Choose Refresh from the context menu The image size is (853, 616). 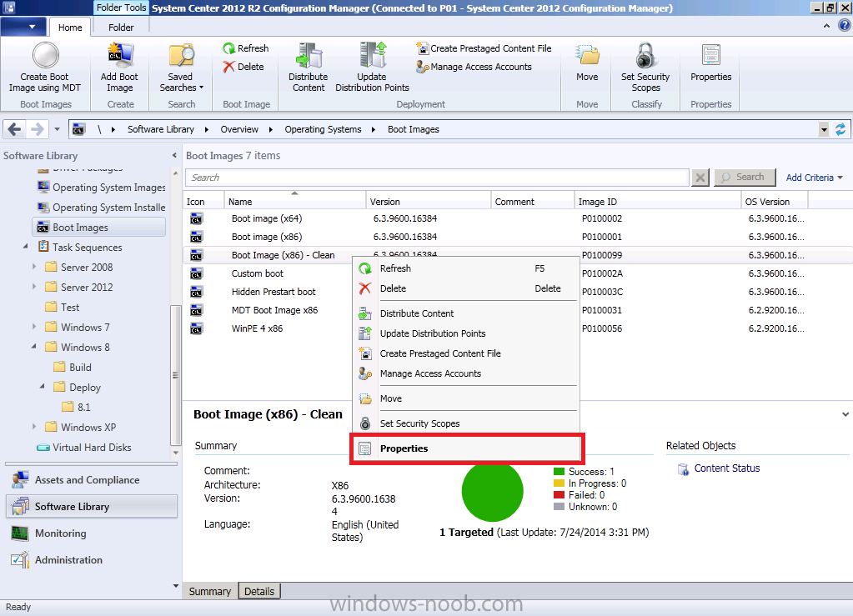tap(465, 268)
